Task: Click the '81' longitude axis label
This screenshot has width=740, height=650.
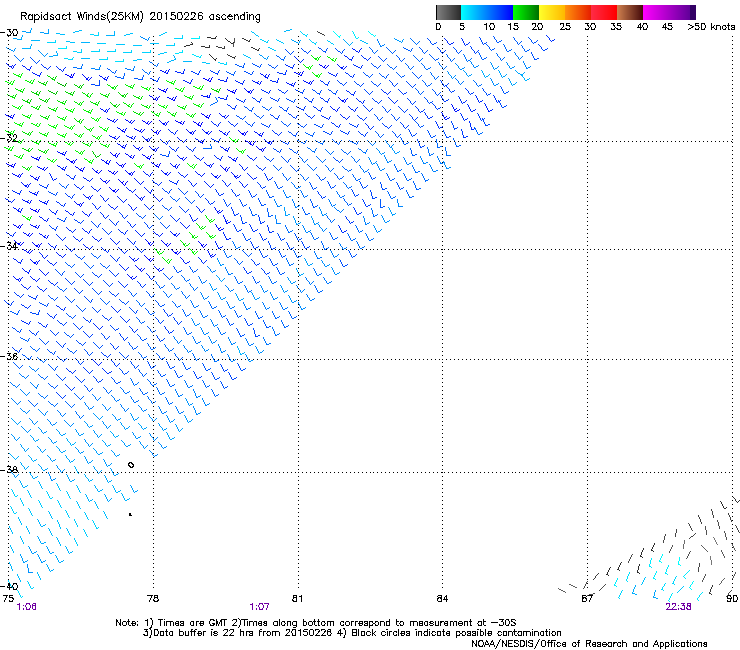Action: (x=297, y=599)
